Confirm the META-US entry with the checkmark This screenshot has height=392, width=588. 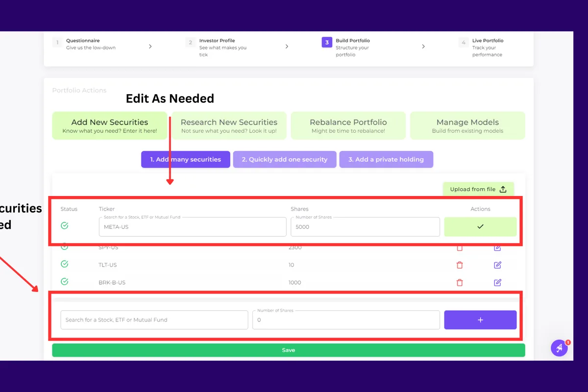[480, 226]
